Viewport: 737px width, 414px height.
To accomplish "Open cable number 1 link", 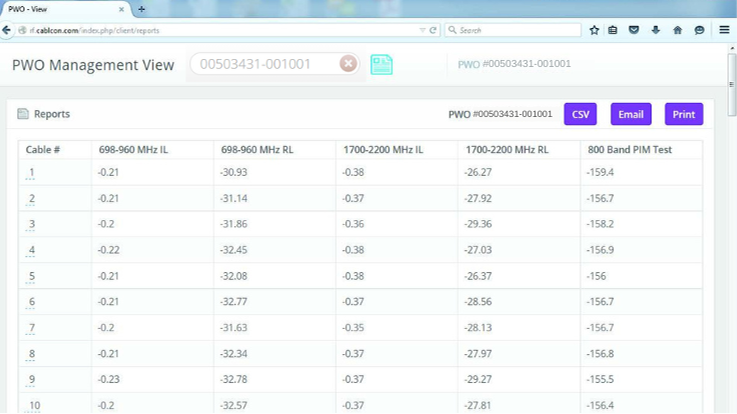I will pos(32,173).
